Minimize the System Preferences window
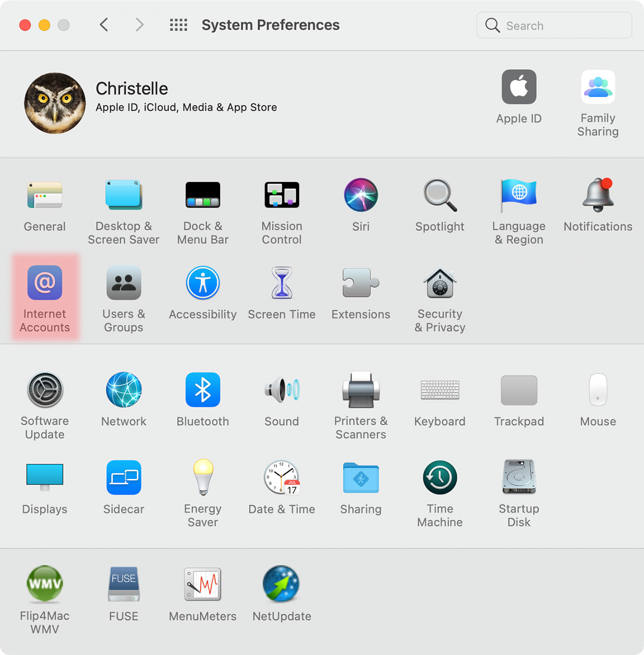 point(45,25)
